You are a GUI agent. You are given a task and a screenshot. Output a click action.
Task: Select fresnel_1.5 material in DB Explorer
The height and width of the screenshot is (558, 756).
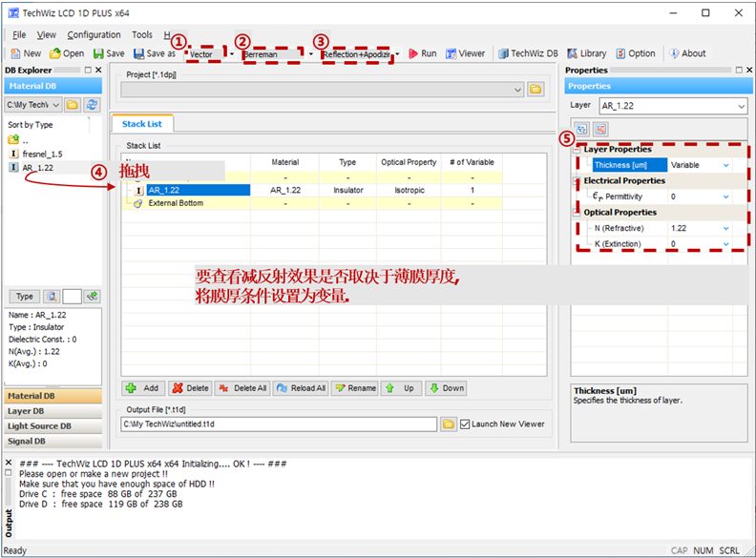42,155
